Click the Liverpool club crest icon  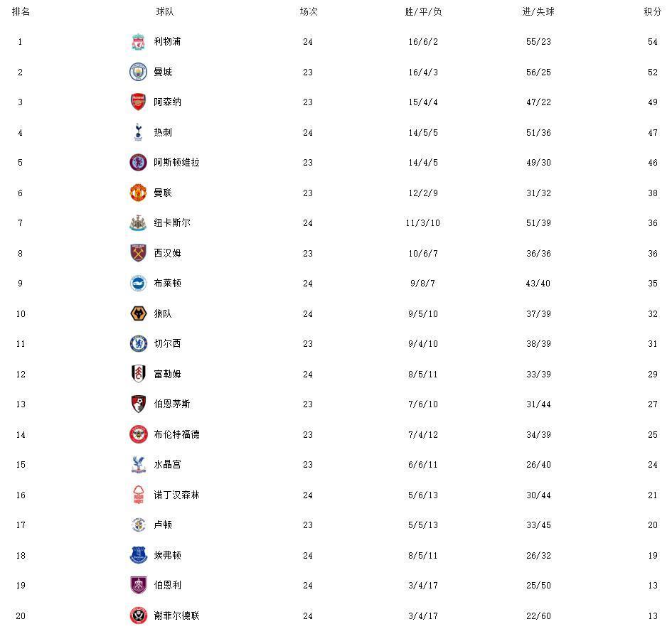[138, 42]
